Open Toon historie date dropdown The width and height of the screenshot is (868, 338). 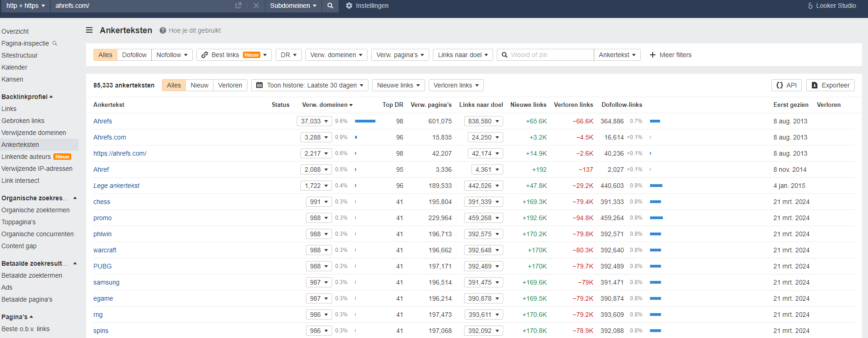310,85
